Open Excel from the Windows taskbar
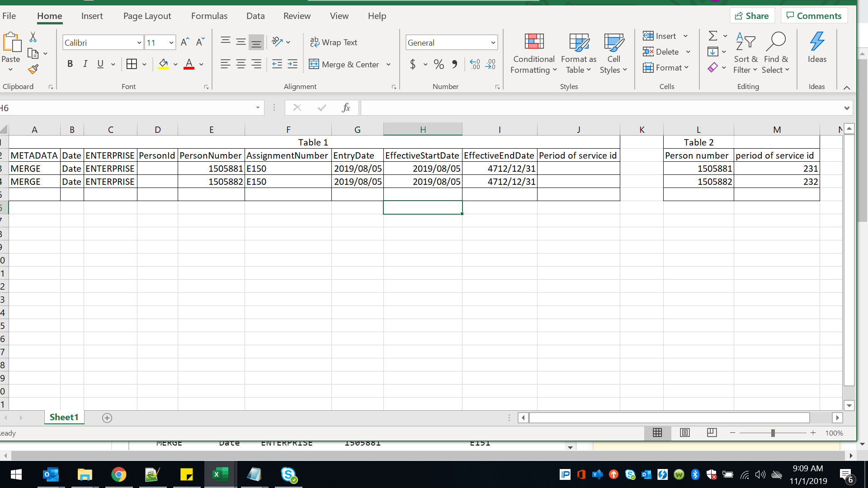This screenshot has height=488, width=868. point(220,474)
